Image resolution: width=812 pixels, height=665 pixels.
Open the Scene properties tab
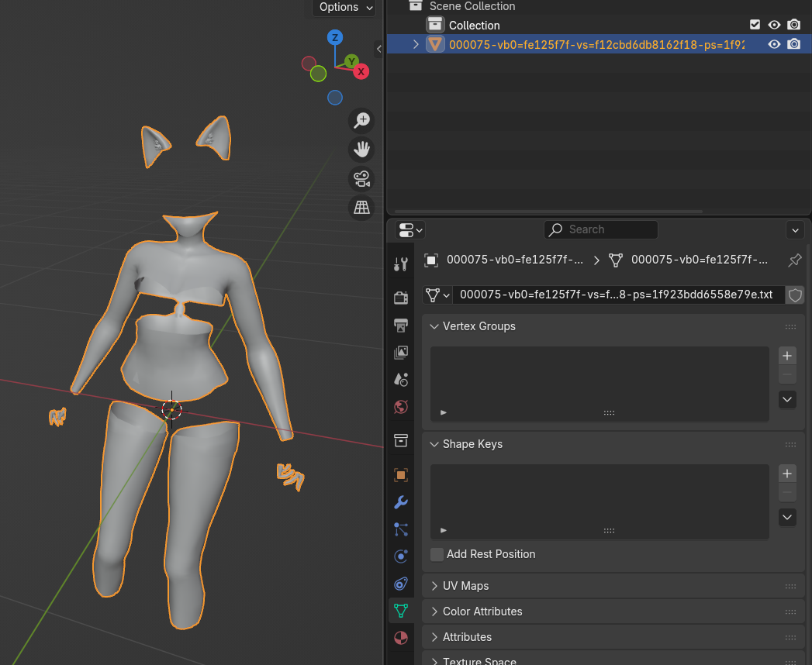click(x=401, y=380)
